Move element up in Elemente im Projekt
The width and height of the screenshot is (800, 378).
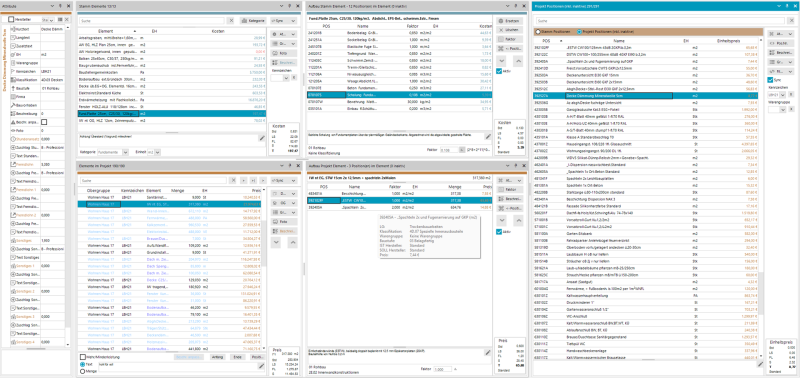click(292, 243)
